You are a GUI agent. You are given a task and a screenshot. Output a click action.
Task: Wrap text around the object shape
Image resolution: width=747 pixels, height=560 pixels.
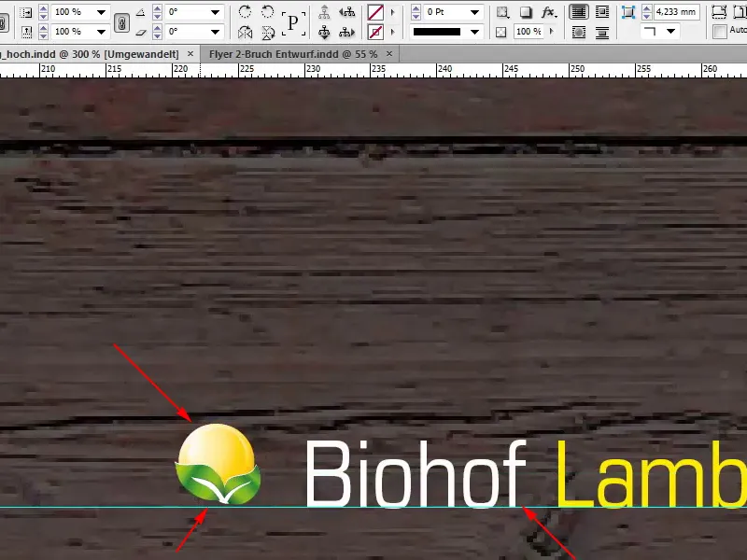pyautogui.click(x=579, y=32)
